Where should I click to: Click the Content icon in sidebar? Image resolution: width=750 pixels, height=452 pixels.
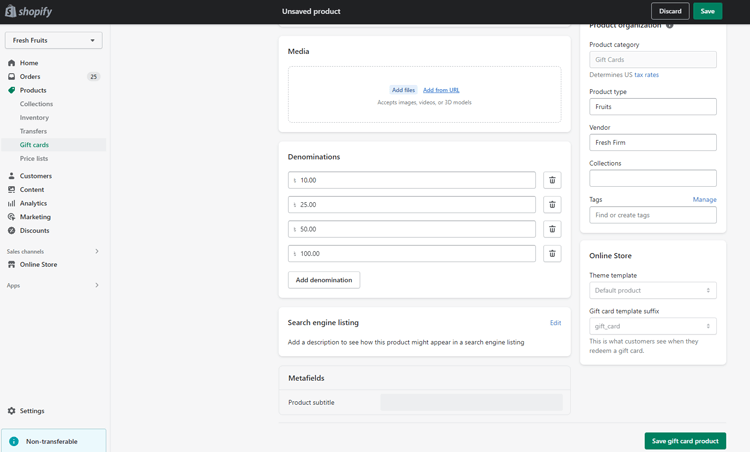[11, 189]
